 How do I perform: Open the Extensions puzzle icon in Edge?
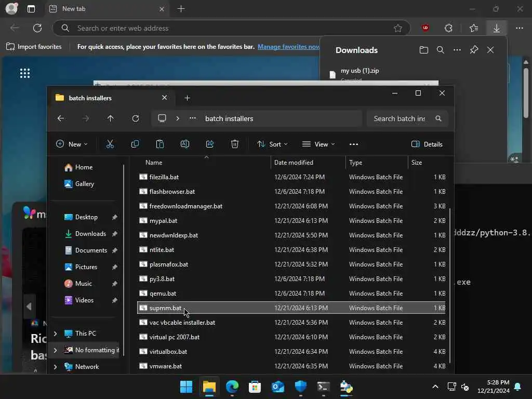(448, 28)
